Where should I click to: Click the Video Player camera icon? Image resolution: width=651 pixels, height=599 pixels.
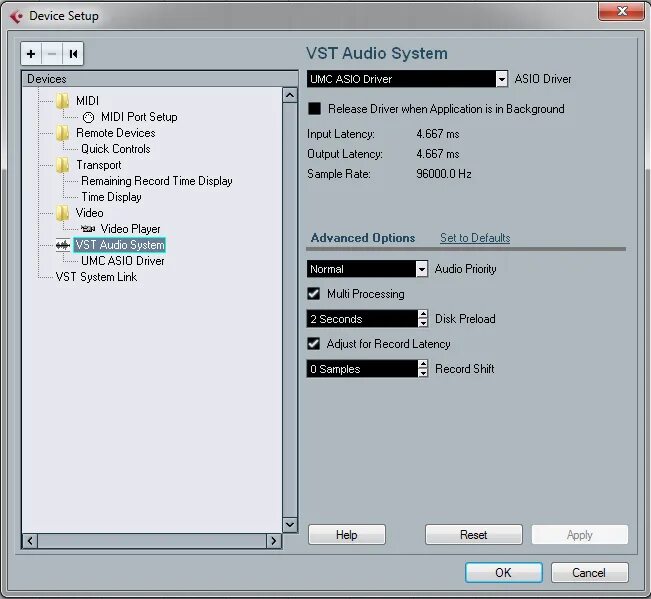[88, 229]
